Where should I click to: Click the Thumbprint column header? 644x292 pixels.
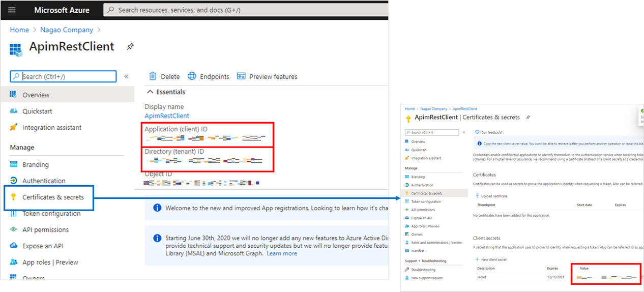(x=486, y=205)
